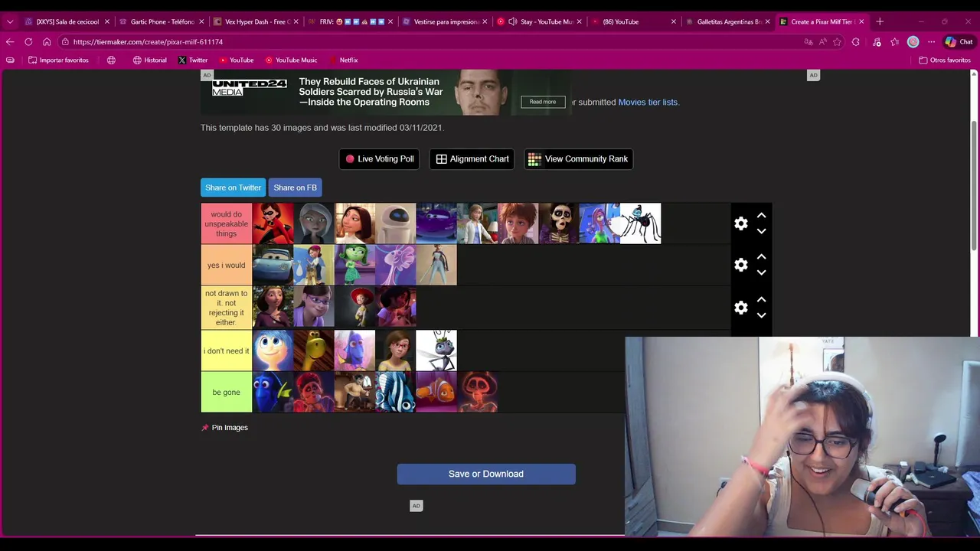Move 'not drawn to it' row up
This screenshot has height=551, width=980.
tap(761, 300)
